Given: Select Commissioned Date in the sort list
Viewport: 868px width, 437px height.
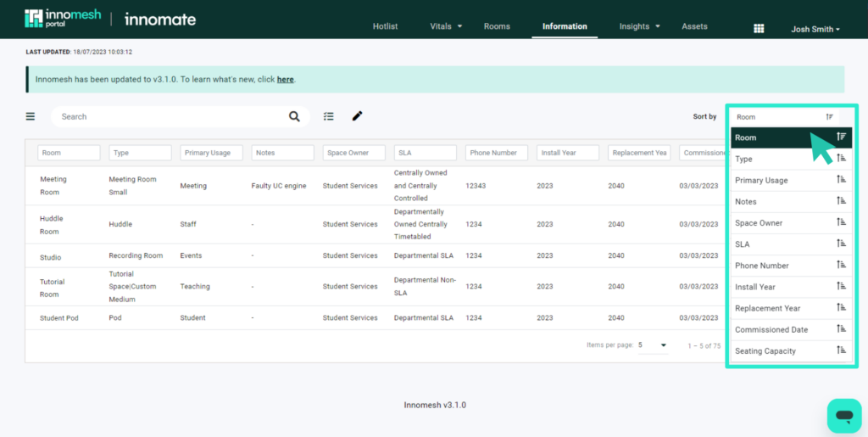Looking at the screenshot, I should (x=792, y=329).
